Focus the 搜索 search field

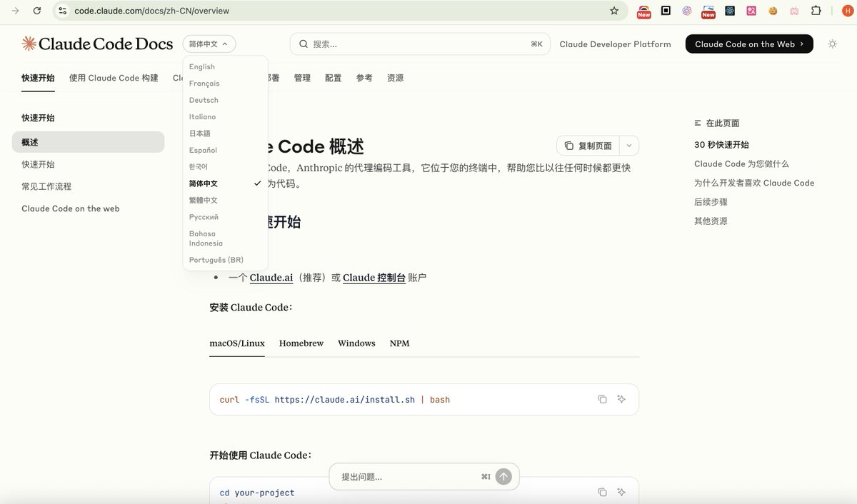pos(420,44)
